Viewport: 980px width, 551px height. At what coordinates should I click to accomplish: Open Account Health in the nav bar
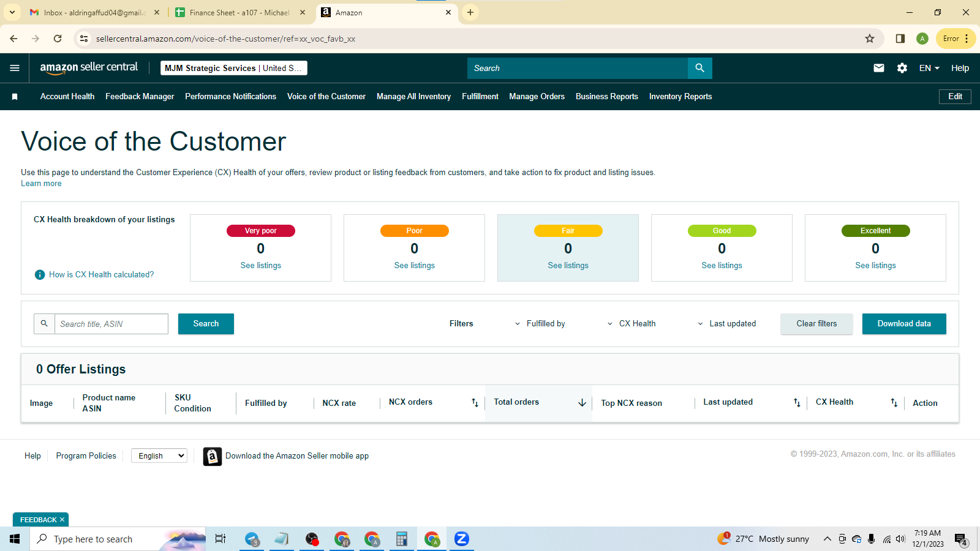[67, 97]
